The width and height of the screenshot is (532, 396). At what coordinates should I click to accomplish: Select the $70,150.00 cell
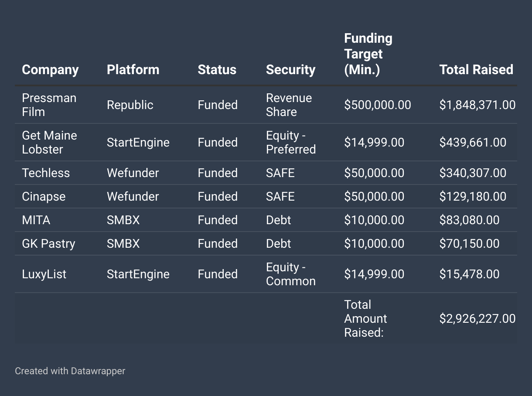[x=469, y=243]
